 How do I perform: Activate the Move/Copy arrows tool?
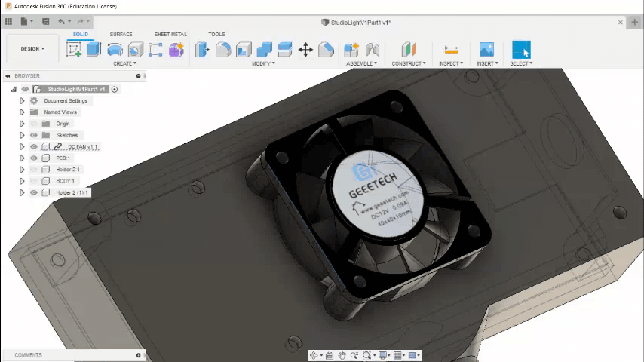coord(305,50)
